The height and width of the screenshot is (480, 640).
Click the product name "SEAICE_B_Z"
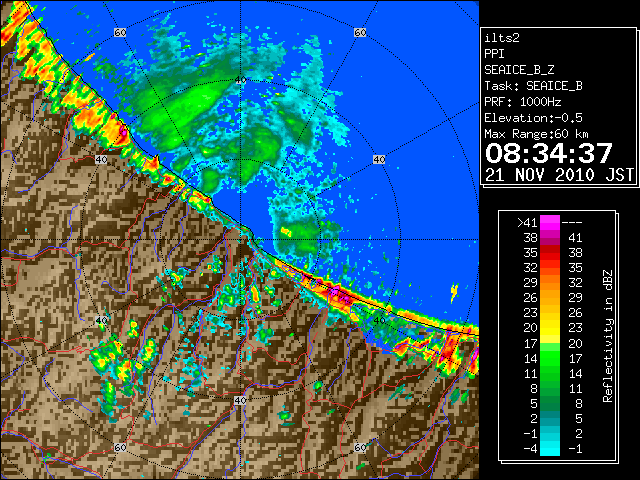tap(519, 70)
